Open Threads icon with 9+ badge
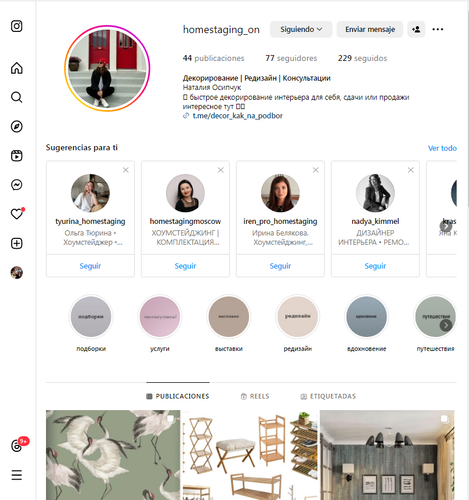 pos(17,445)
